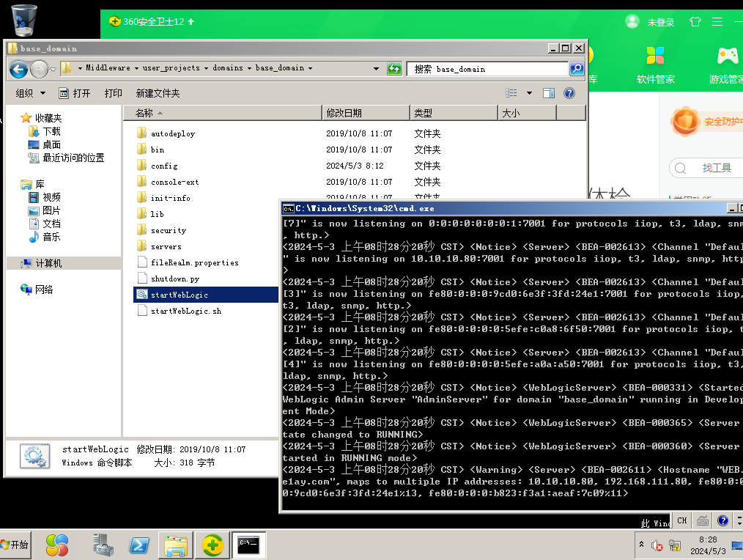Click the search magnifier button
Screen dimensions: 743x560
pyautogui.click(x=576, y=69)
